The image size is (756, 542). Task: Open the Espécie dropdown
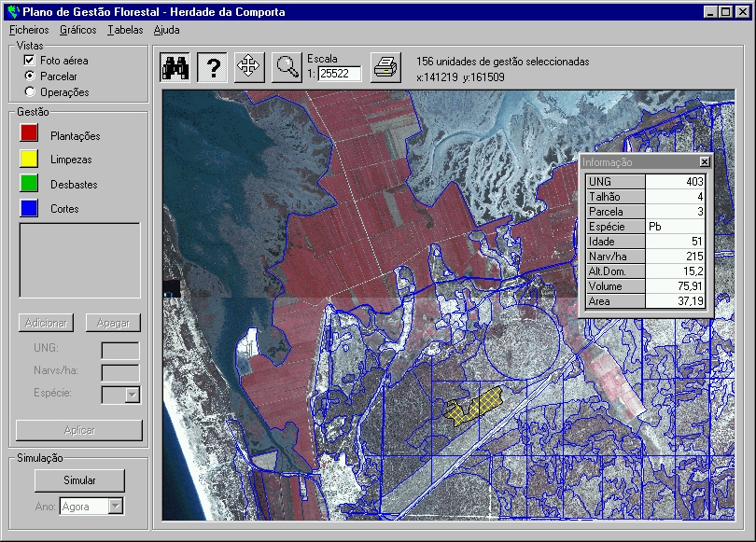pyautogui.click(x=133, y=395)
